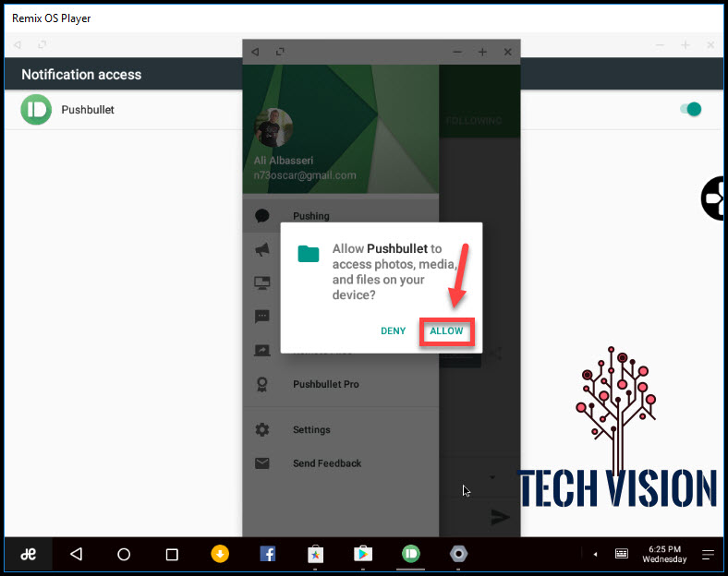Tap the taskbar Recents square button
The width and height of the screenshot is (728, 576).
pos(172,554)
